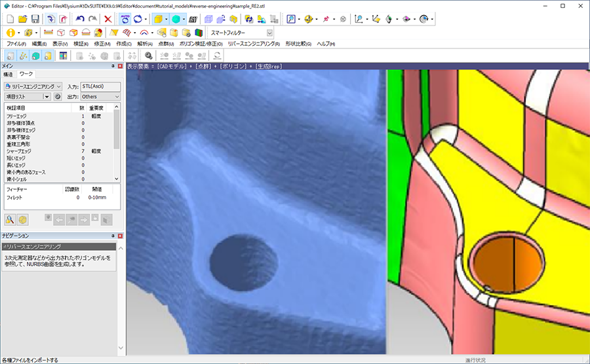The width and height of the screenshot is (590, 364).
Task: Click the split view layout icon
Action: (x=63, y=56)
